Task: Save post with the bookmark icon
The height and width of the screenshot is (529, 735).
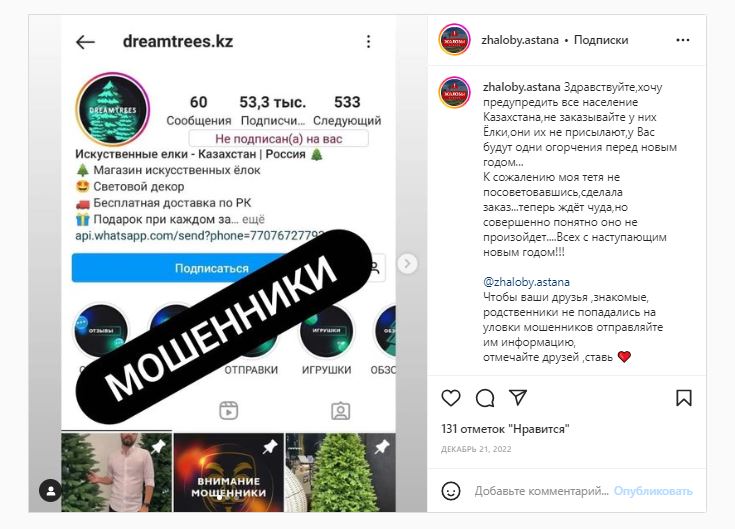Action: click(684, 398)
